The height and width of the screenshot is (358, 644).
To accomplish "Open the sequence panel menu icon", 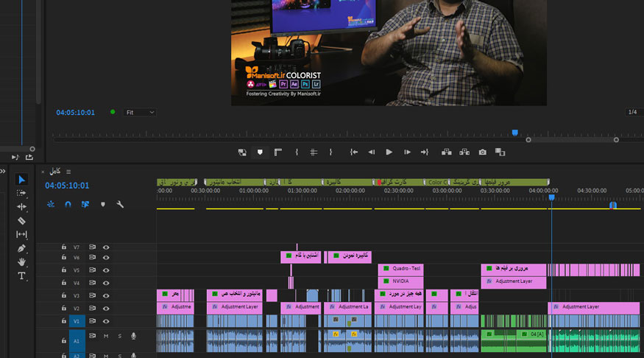I will tap(68, 172).
